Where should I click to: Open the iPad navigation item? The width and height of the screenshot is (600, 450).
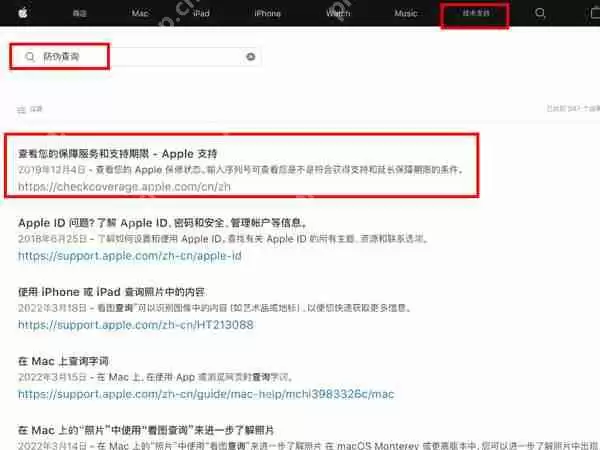(203, 14)
